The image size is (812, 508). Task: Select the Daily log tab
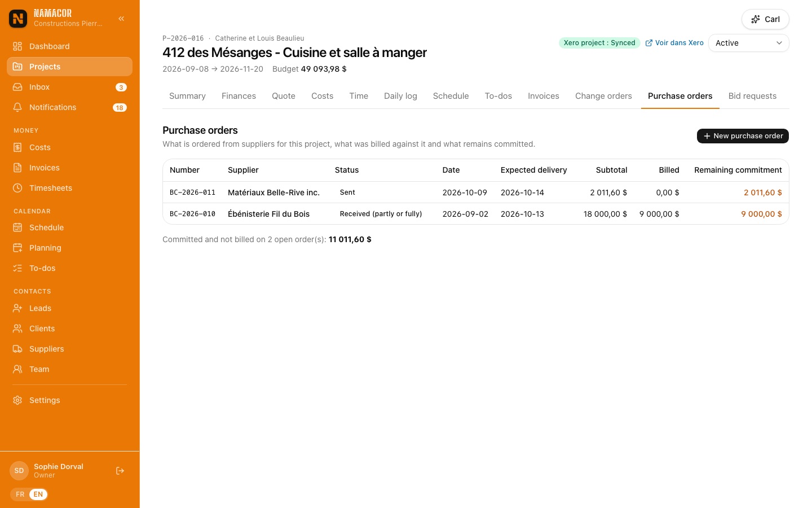pyautogui.click(x=400, y=96)
